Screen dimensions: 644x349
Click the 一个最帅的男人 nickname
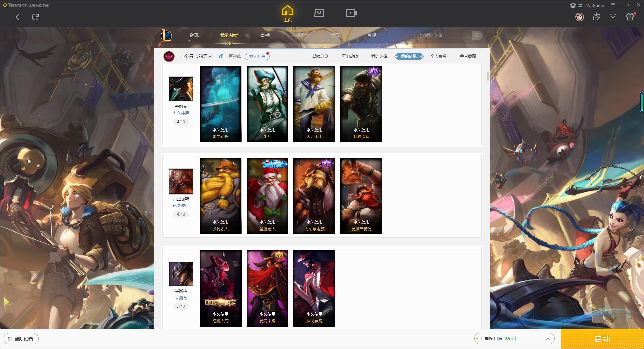tap(197, 56)
